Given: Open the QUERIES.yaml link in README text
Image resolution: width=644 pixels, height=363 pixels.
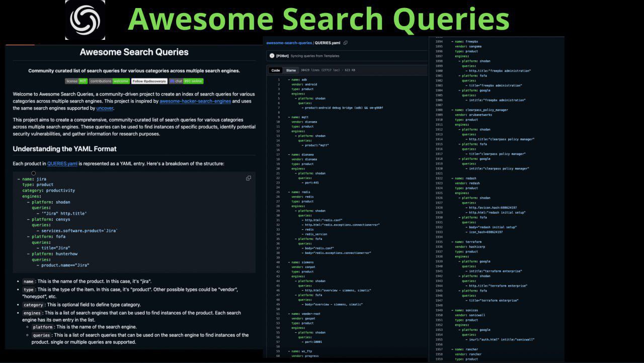Looking at the screenshot, I should (62, 163).
